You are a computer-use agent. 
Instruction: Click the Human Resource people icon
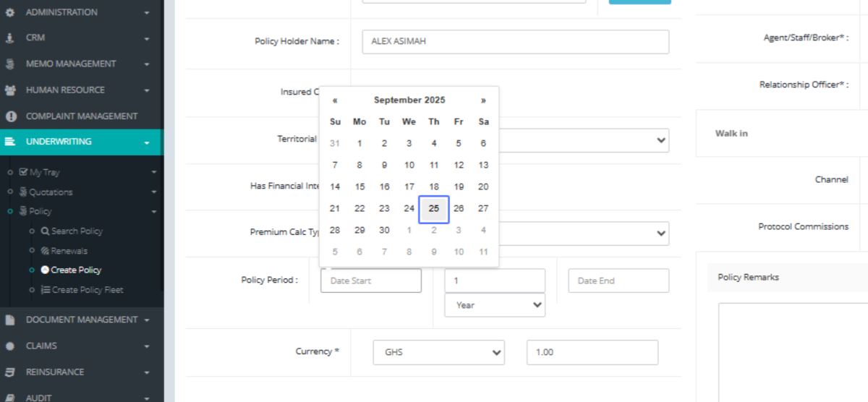[x=10, y=90]
